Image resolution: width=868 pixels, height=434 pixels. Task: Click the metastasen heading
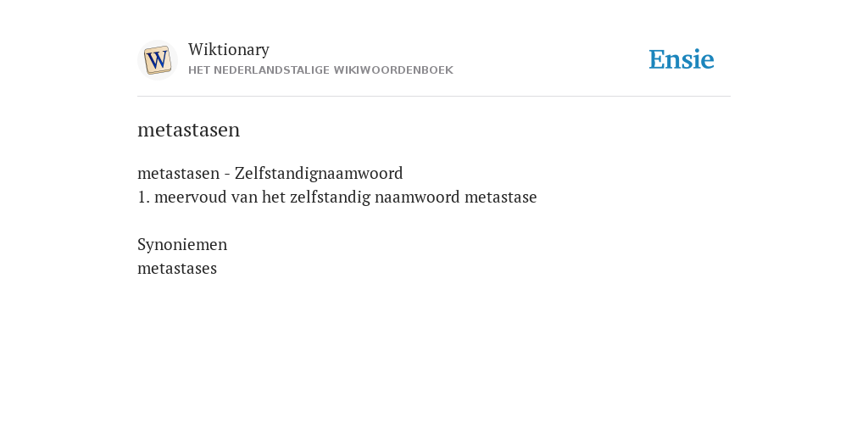pos(188,130)
